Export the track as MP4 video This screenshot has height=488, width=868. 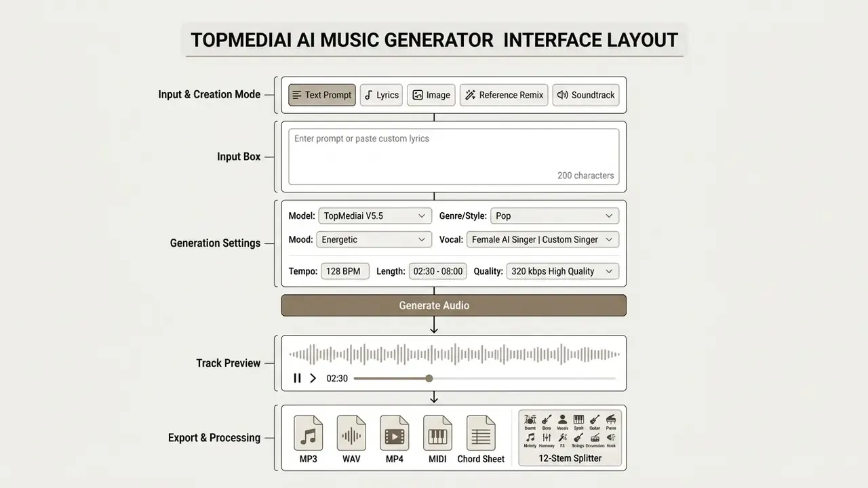tap(395, 433)
